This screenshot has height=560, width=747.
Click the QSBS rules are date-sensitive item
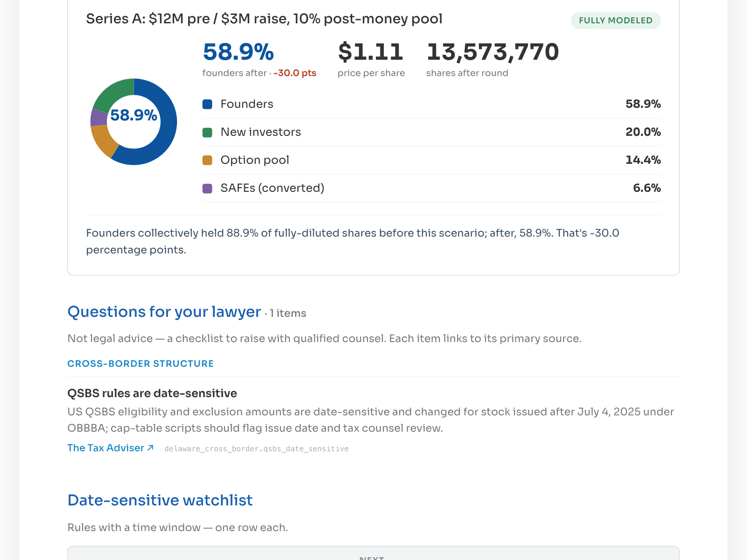pyautogui.click(x=152, y=393)
